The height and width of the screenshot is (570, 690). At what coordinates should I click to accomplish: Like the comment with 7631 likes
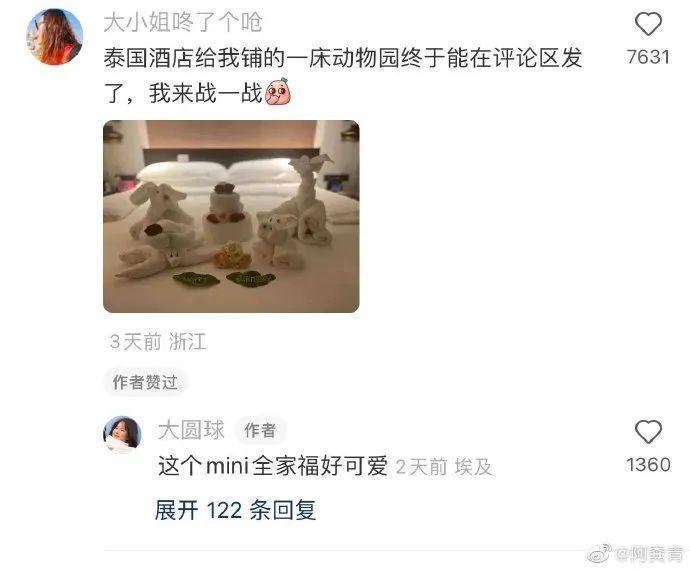[648, 24]
